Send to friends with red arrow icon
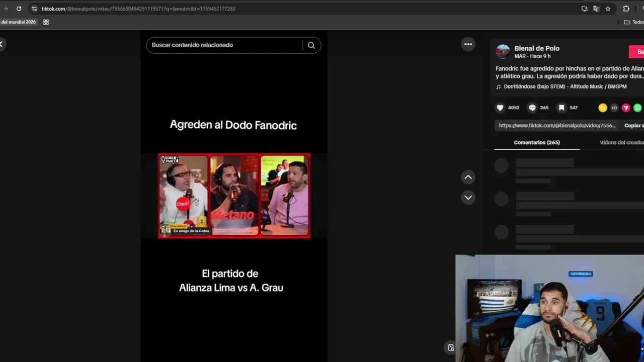The height and width of the screenshot is (362, 644). [x=626, y=108]
